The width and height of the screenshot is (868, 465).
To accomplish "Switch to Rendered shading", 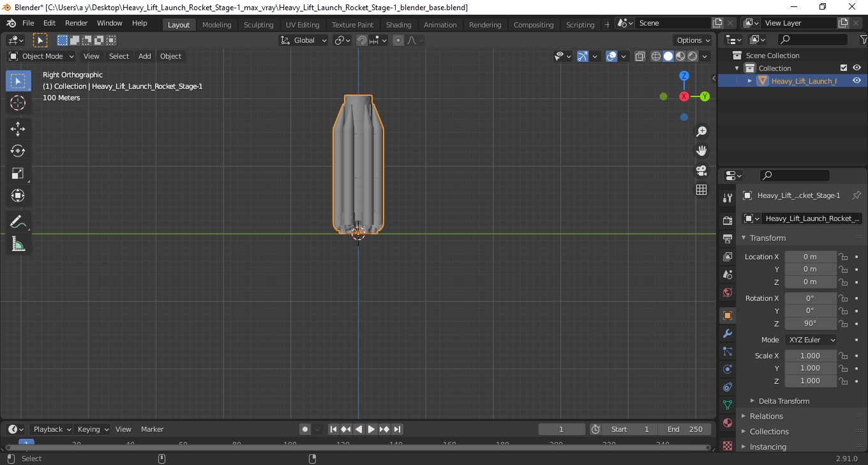I will pos(692,56).
